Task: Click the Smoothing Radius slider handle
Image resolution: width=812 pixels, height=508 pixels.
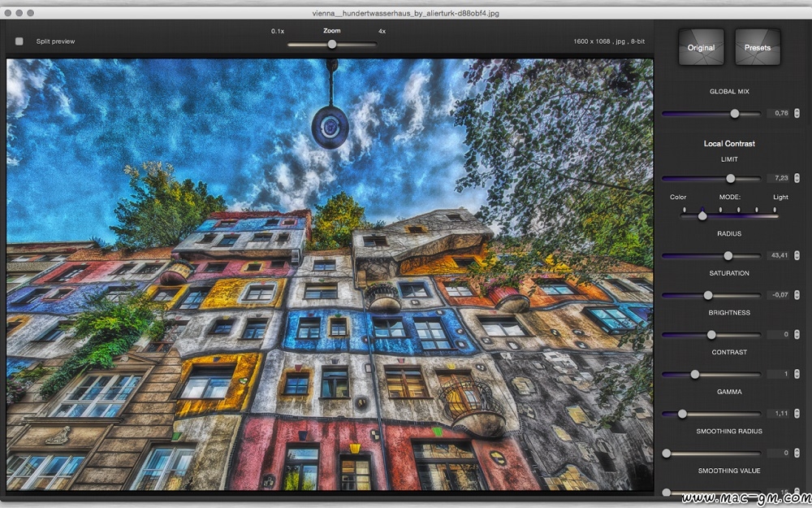Action: pyautogui.click(x=667, y=454)
